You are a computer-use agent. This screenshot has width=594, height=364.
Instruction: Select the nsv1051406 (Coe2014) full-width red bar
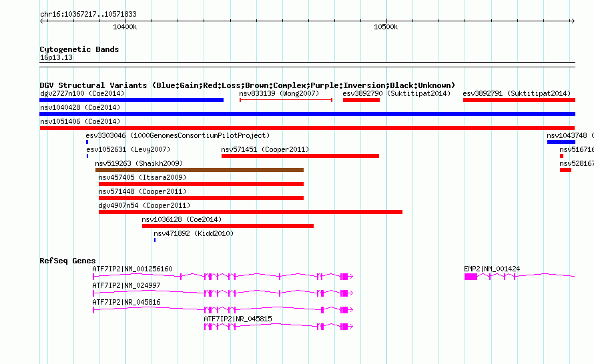307,128
